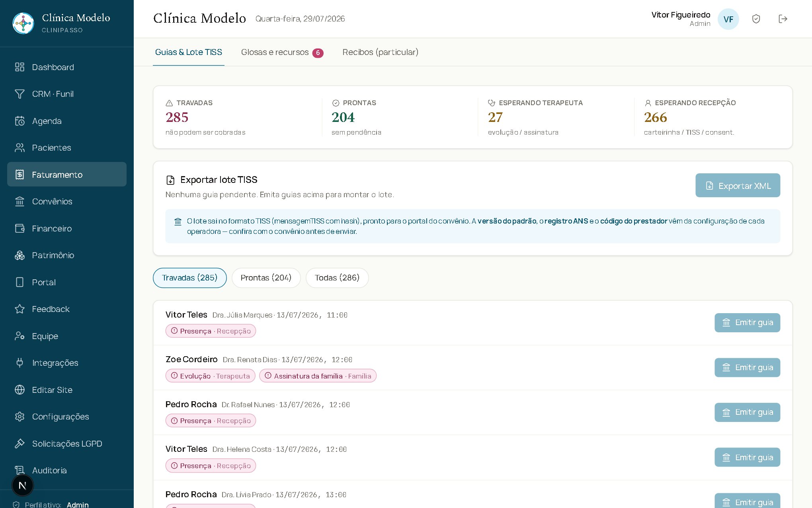This screenshot has height=508, width=812.
Task: Click the date Quarta-feira, 29/07/2026
Action: point(300,19)
